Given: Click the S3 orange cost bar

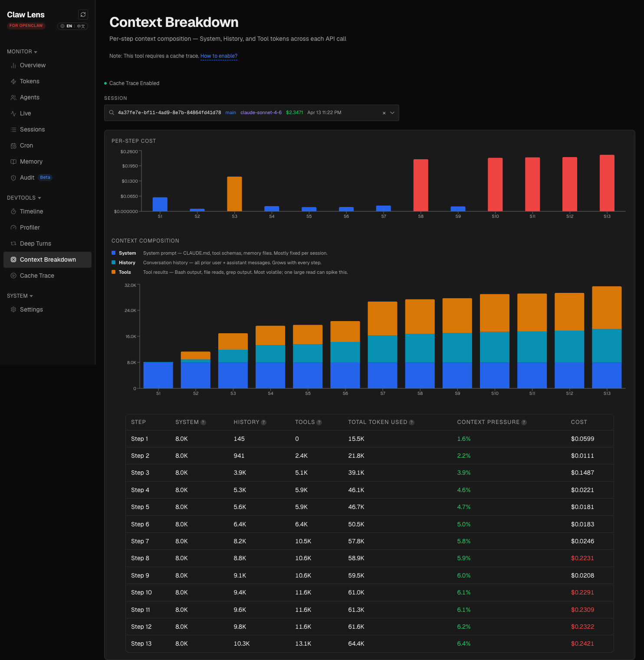Looking at the screenshot, I should click(x=234, y=194).
